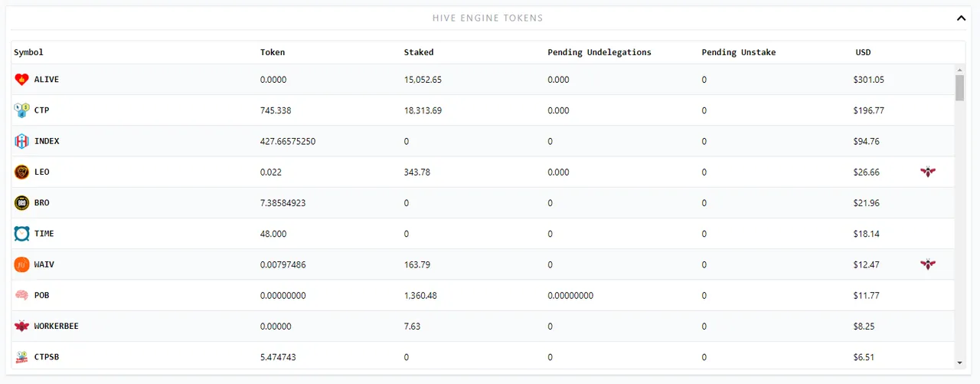Select the WORKERBEE symbol label
The image size is (980, 384).
tap(57, 326)
